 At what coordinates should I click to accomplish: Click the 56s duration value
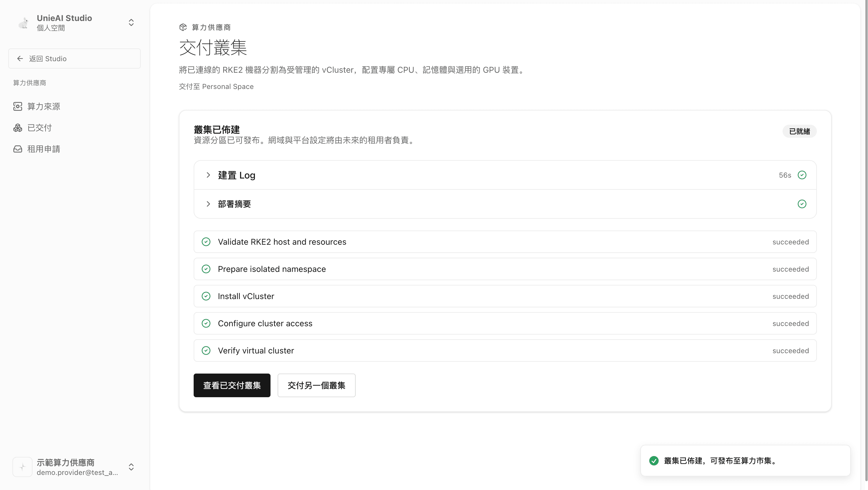(785, 175)
